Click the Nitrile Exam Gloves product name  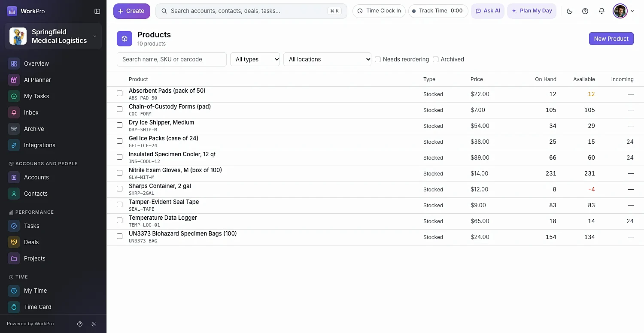(x=175, y=170)
